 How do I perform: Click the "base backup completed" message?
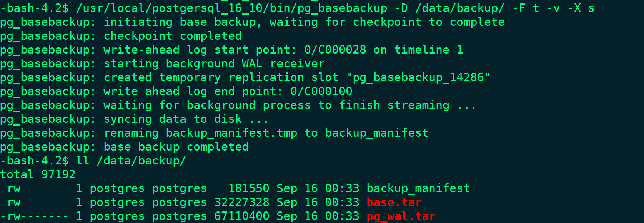tap(176, 147)
